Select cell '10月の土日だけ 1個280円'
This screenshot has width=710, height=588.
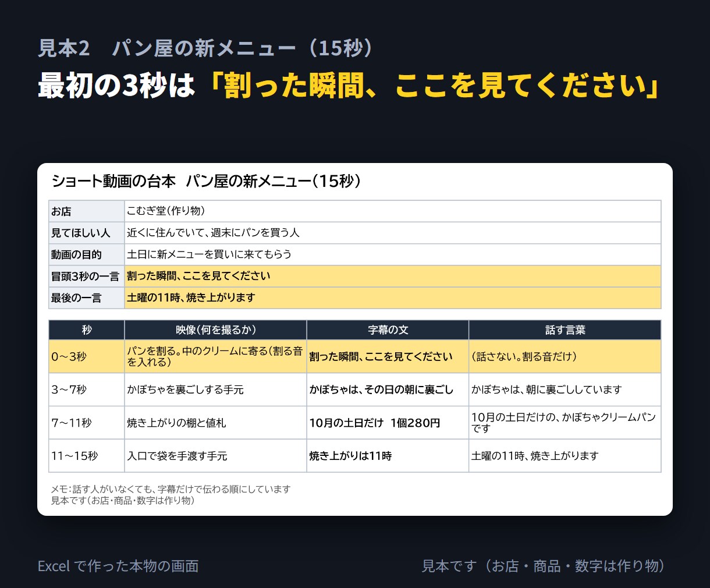[x=388, y=423]
